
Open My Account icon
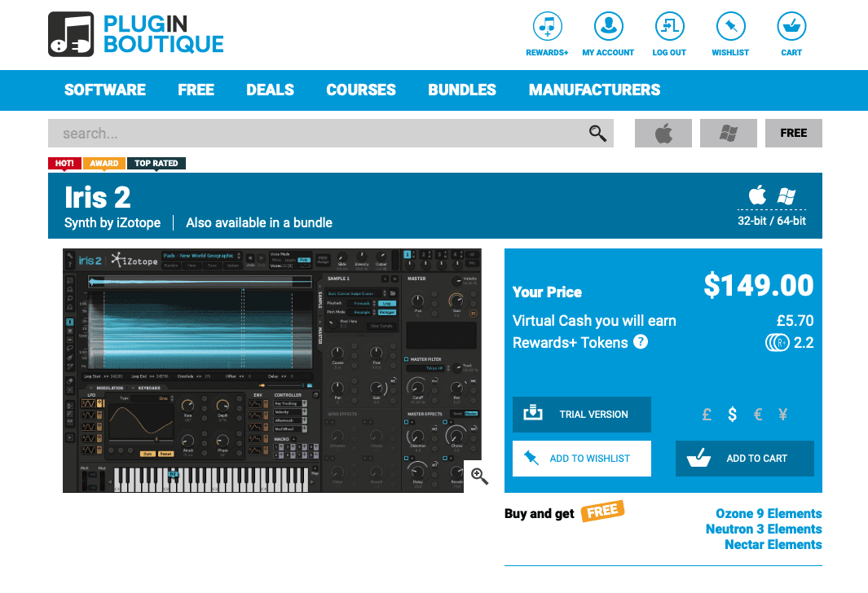[608, 27]
